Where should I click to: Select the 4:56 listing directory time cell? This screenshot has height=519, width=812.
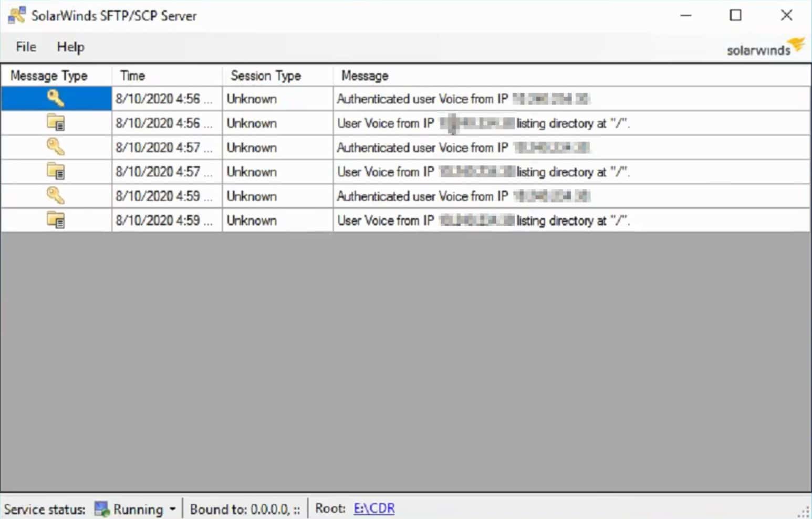[x=167, y=123]
